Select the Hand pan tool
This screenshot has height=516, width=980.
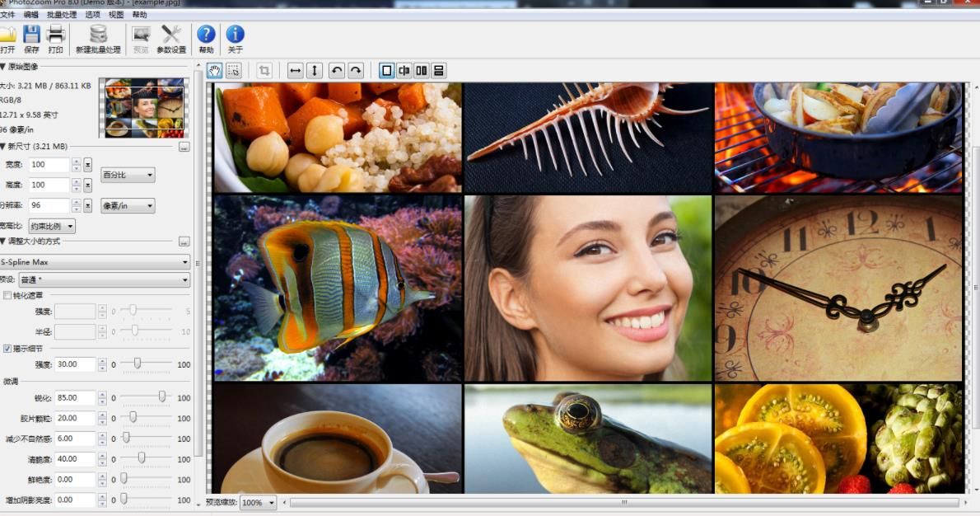coord(213,71)
